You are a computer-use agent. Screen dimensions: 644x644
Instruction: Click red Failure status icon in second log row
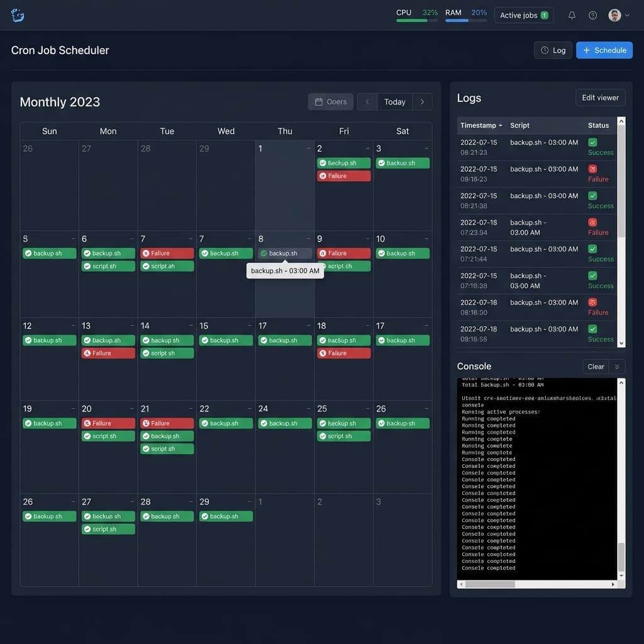coord(592,169)
